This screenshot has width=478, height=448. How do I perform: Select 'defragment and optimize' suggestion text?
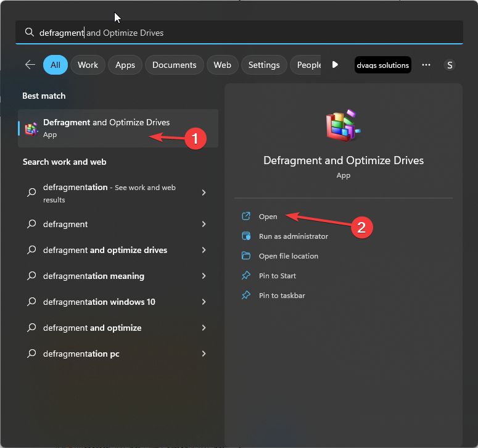click(x=92, y=328)
